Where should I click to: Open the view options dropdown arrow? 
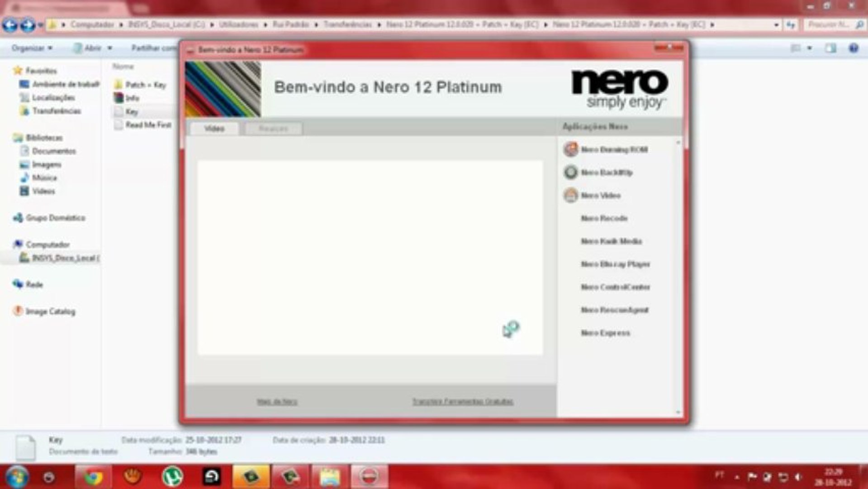pyautogui.click(x=809, y=48)
